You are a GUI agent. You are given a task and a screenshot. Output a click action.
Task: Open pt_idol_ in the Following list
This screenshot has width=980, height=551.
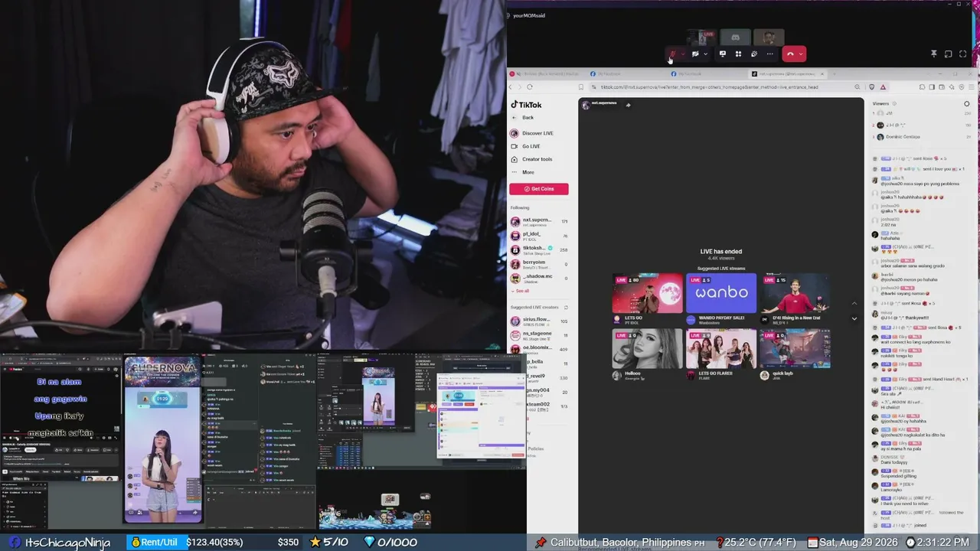[x=539, y=236]
